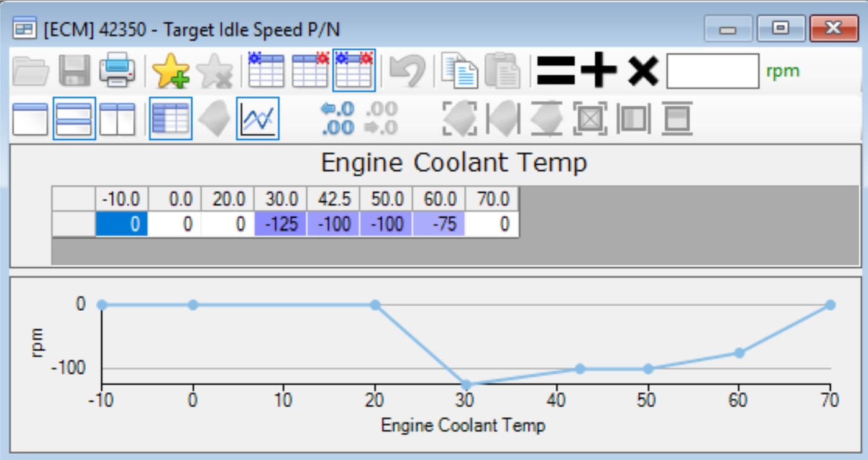Switch to single pane layout
Image resolution: width=868 pixels, height=460 pixels.
(30, 119)
